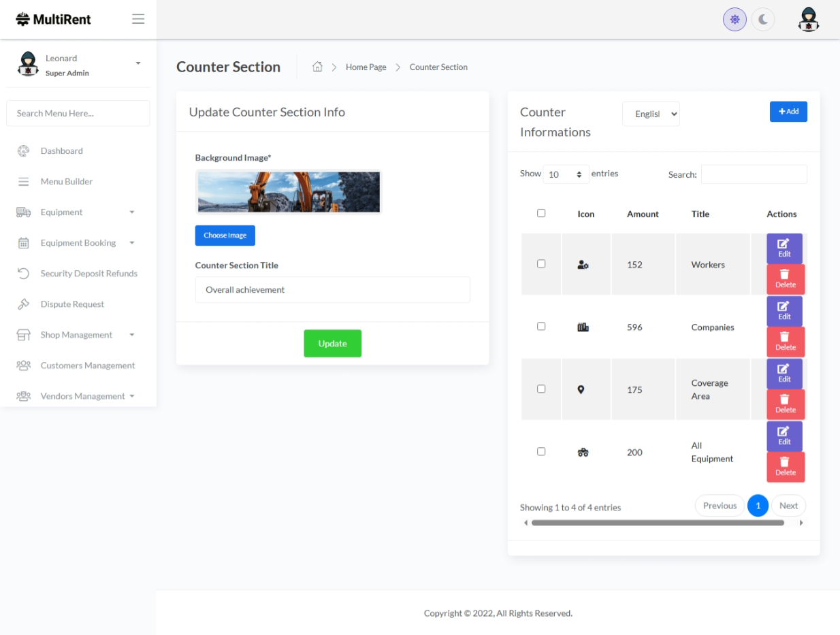Click the Counter Section Title field
Image resolution: width=840 pixels, height=635 pixels.
[x=332, y=290]
